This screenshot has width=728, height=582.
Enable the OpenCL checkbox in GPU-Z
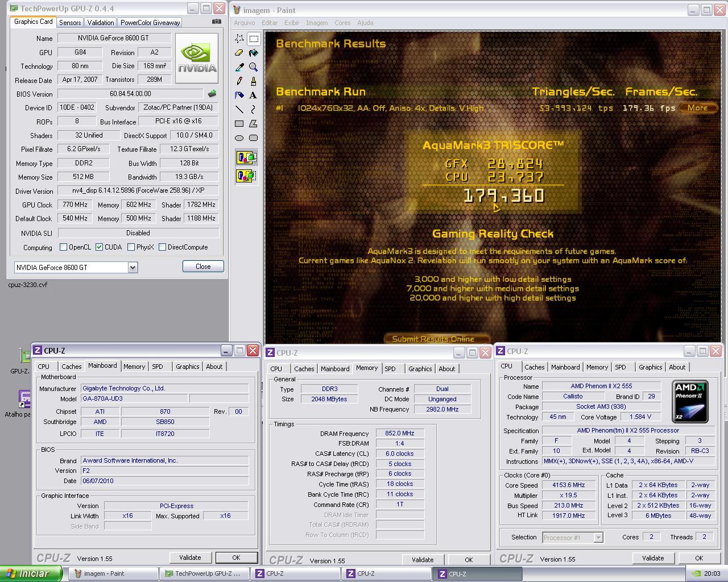coord(64,247)
